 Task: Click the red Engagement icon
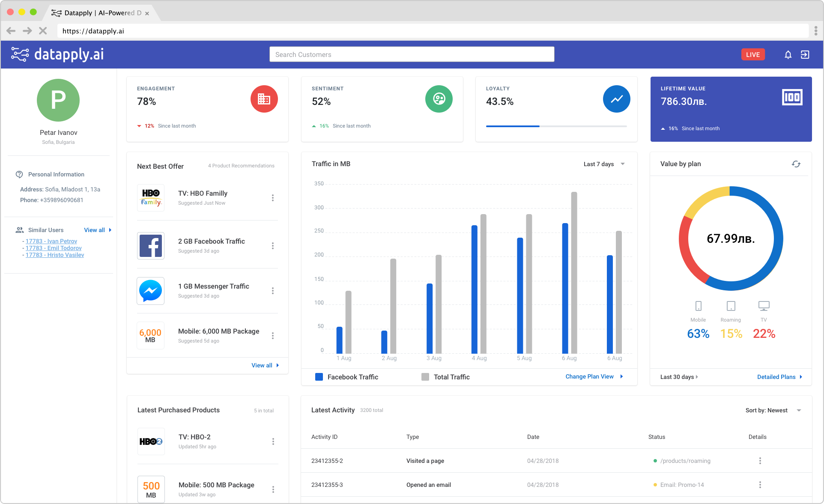coord(264,99)
